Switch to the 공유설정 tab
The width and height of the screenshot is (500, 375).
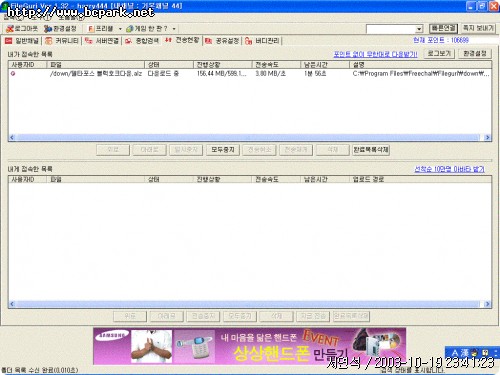click(222, 41)
